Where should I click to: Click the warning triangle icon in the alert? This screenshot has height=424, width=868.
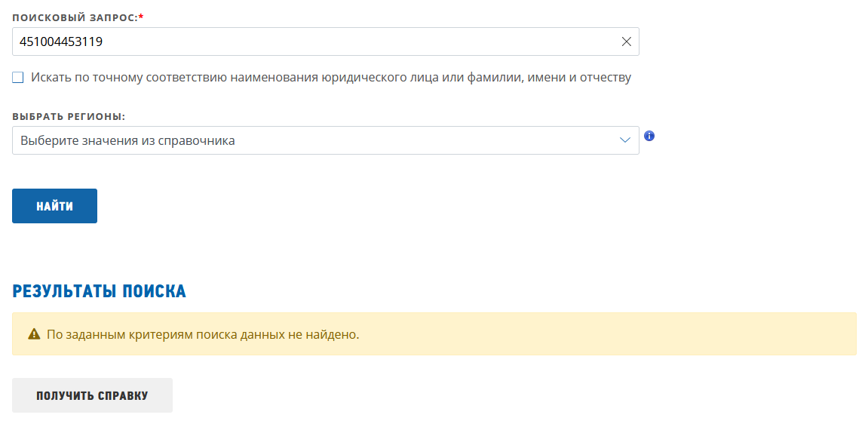[33, 333]
